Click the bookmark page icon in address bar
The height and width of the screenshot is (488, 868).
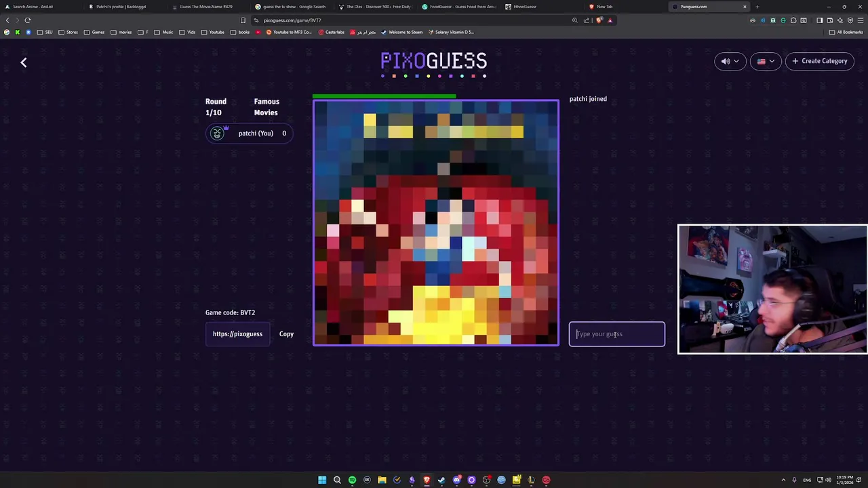243,20
